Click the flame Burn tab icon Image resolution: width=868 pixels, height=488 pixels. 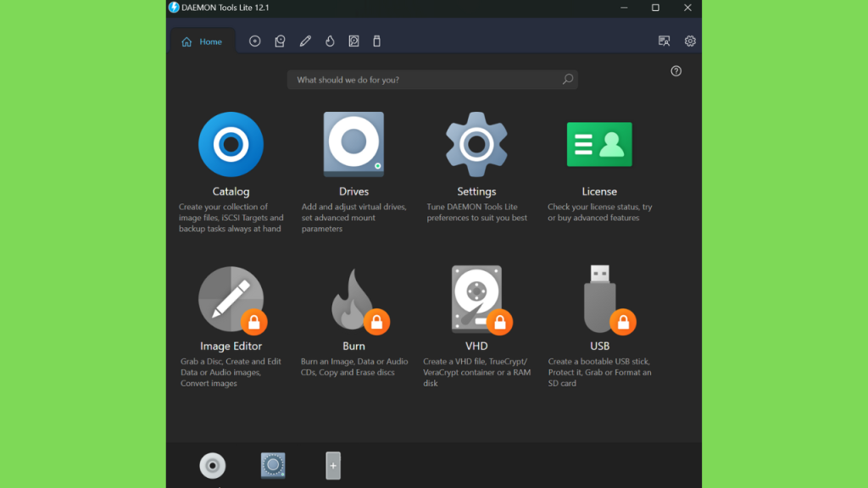330,42
